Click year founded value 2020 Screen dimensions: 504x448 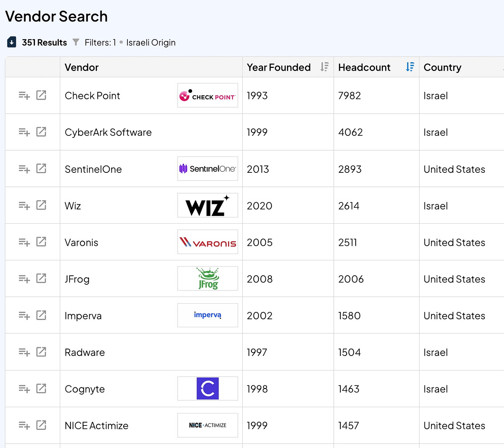point(260,206)
